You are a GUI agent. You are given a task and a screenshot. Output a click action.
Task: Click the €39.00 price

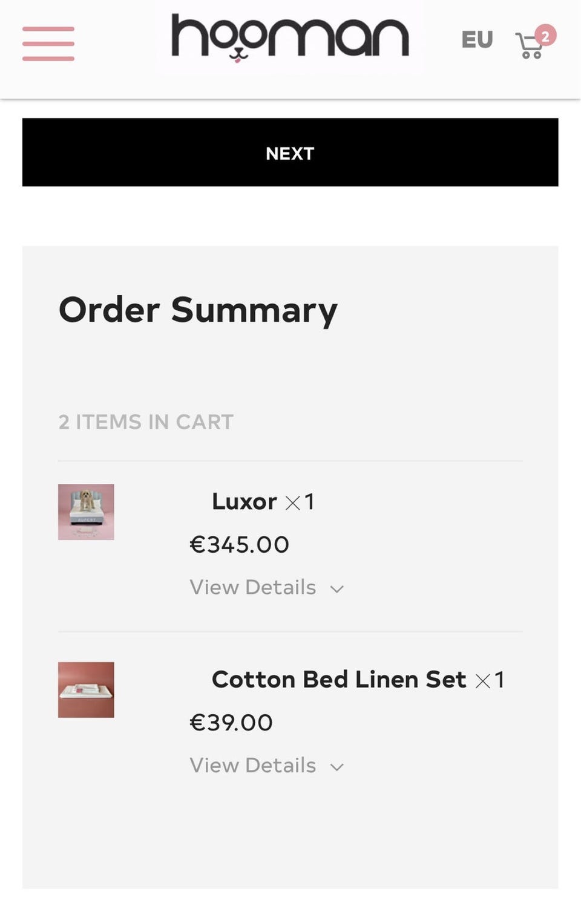pyautogui.click(x=231, y=722)
